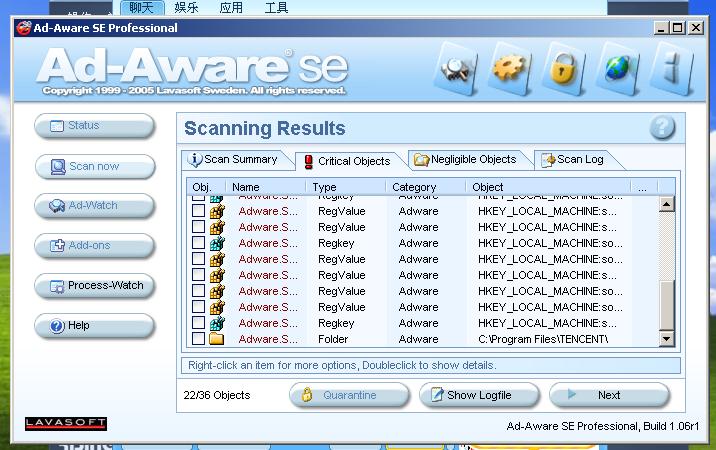
Task: Open the 工具 menu in background window
Action: 276,7
